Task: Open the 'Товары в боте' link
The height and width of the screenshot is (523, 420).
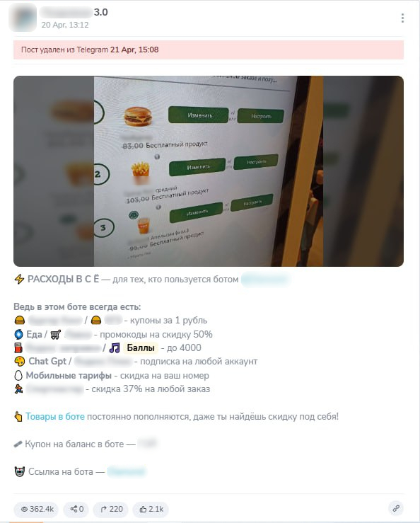Action: [x=55, y=417]
